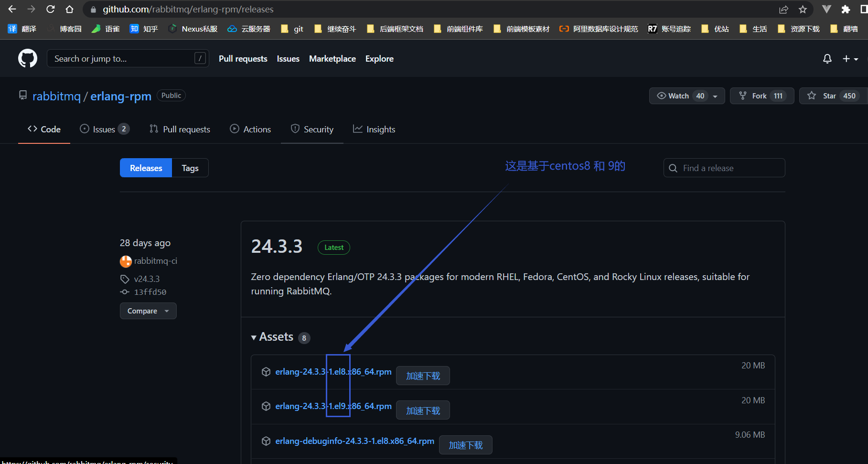Switch to the Actions tab
Viewport: 868px width, 464px height.
pyautogui.click(x=250, y=129)
